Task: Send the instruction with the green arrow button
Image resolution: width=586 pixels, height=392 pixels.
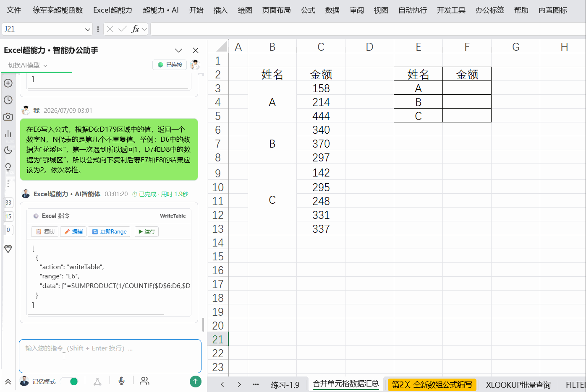Action: tap(196, 381)
